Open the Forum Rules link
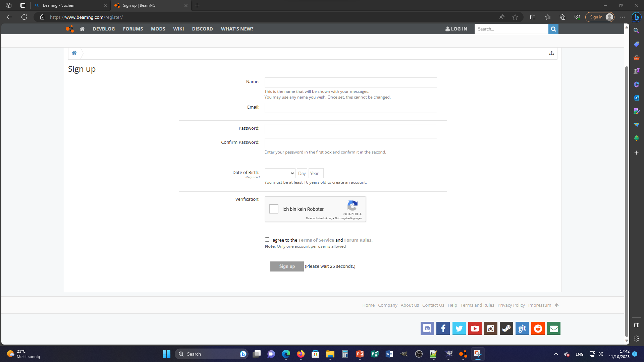Image resolution: width=644 pixels, height=362 pixels. coord(358,240)
